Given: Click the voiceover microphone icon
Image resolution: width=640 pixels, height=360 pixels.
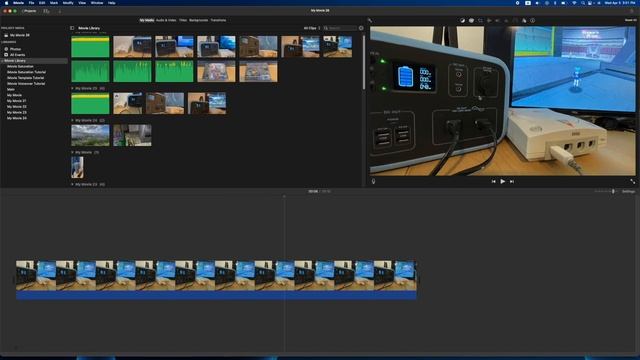Looking at the screenshot, I should pos(373,181).
